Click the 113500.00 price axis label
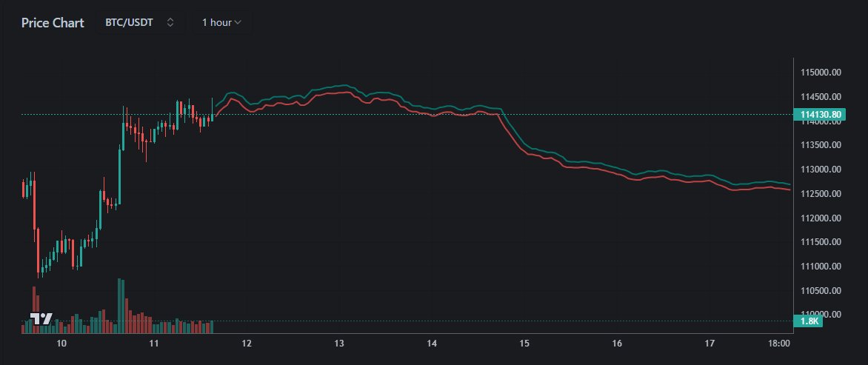 click(821, 145)
